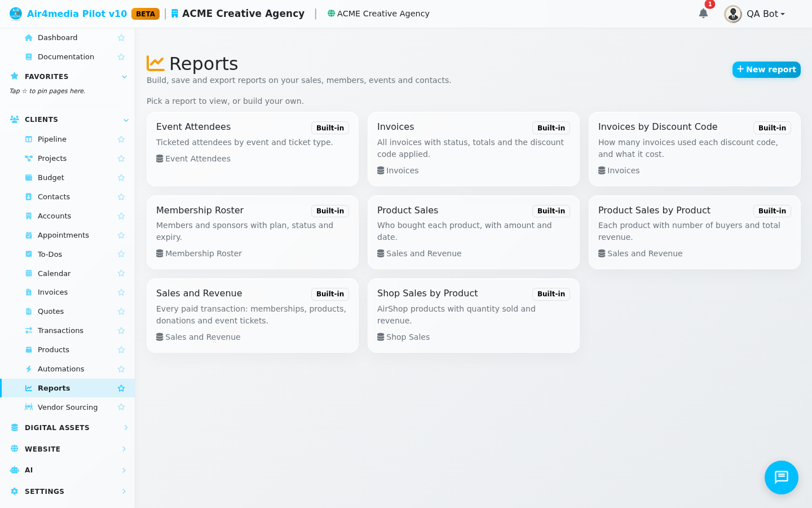
Task: Click the Documentation book icon
Action: click(x=29, y=57)
